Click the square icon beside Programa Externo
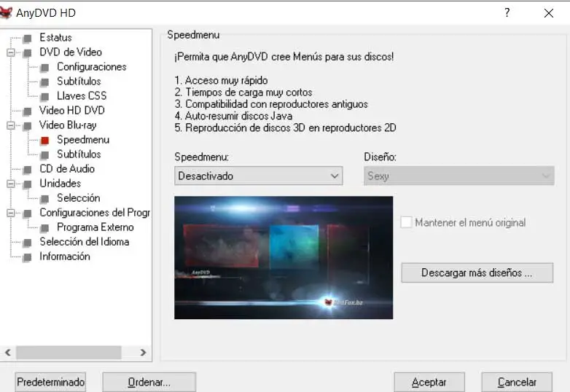The width and height of the screenshot is (570, 392). pyautogui.click(x=44, y=228)
